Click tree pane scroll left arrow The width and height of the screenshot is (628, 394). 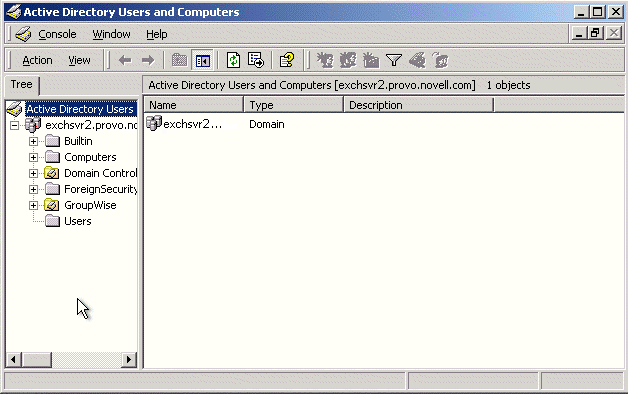(x=13, y=359)
